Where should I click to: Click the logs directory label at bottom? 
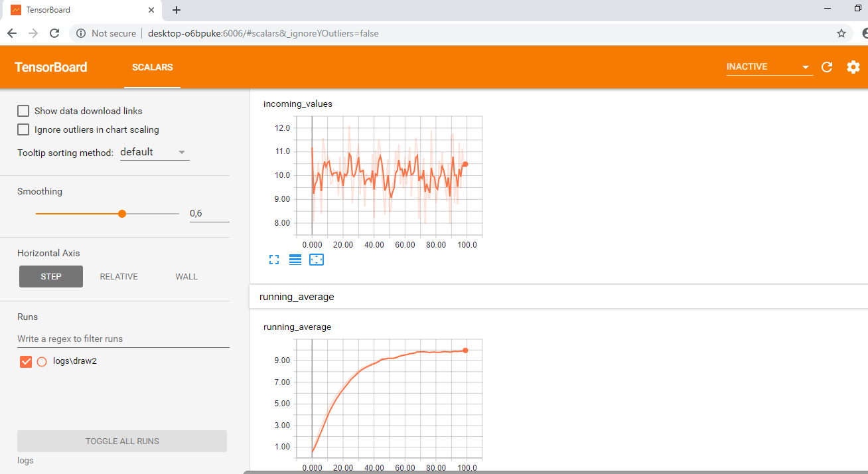click(25, 461)
